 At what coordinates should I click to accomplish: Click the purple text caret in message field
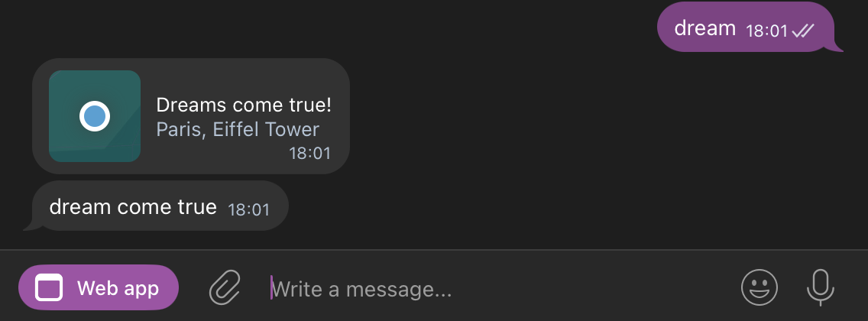[x=271, y=287]
